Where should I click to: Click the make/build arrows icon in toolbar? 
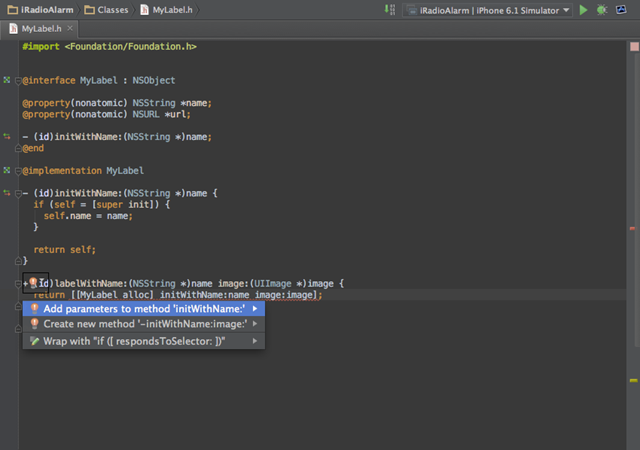pos(390,10)
